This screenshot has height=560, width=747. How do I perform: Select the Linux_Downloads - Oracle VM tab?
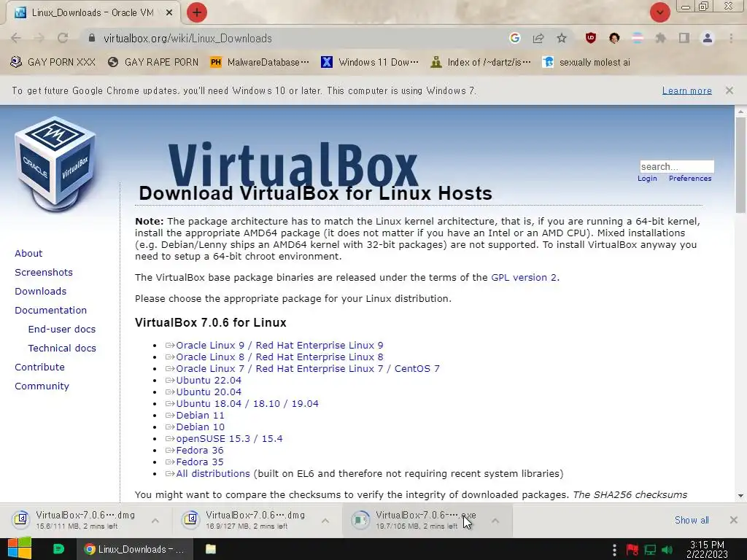pos(93,13)
